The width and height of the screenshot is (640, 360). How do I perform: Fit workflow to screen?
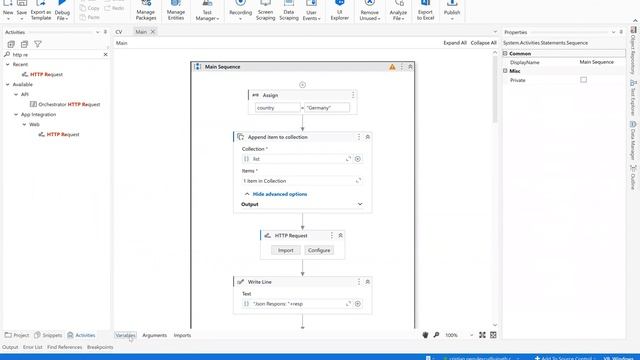(x=482, y=335)
